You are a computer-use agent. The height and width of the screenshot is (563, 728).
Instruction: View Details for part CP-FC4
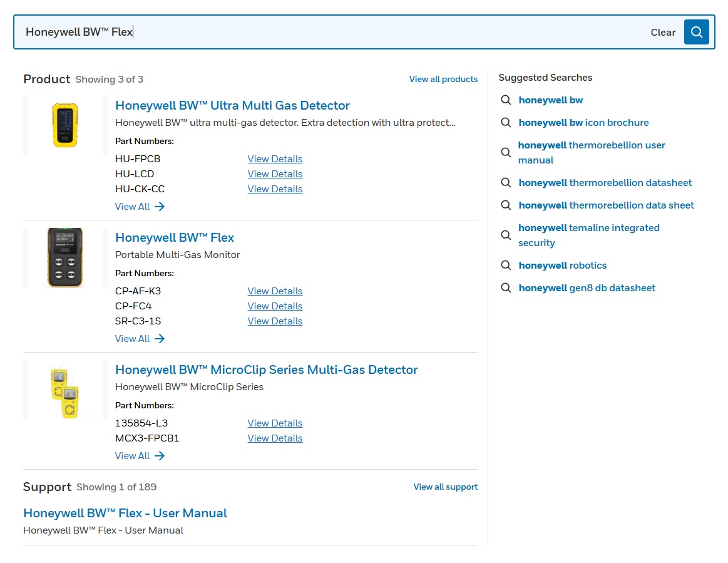275,306
